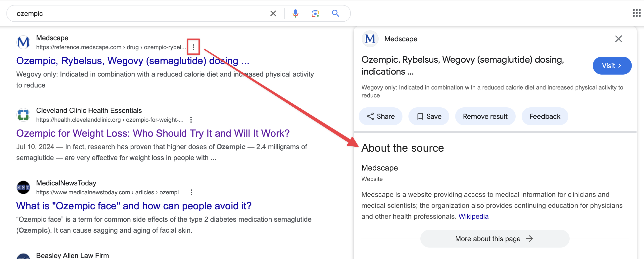Click the panel title Ozempic, Rybelsus, Wegovy
The height and width of the screenshot is (259, 644).
click(x=462, y=66)
